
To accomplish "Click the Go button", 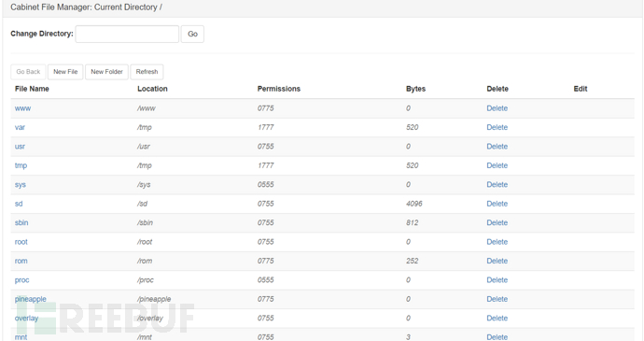I will [192, 35].
